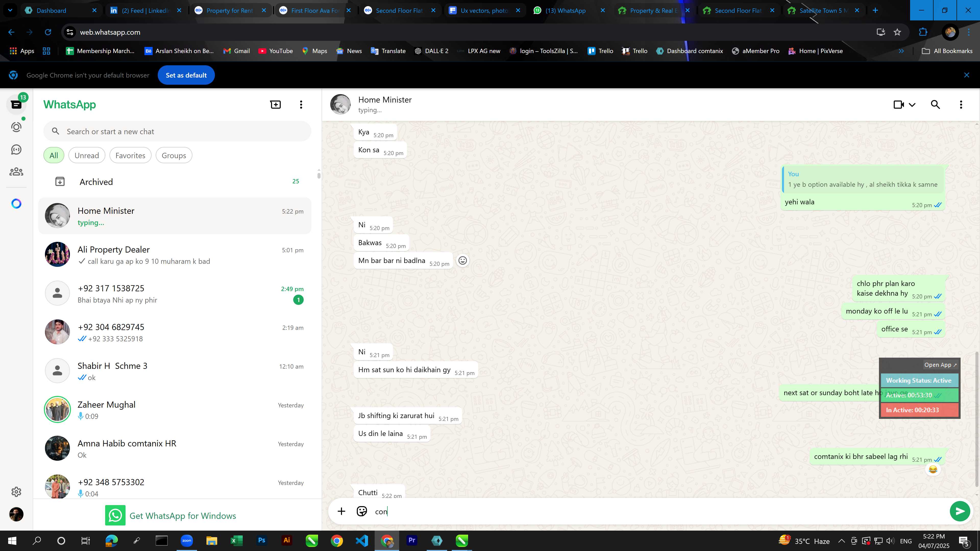Open Visual Studio Code from taskbar
The height and width of the screenshot is (551, 980).
pyautogui.click(x=362, y=540)
